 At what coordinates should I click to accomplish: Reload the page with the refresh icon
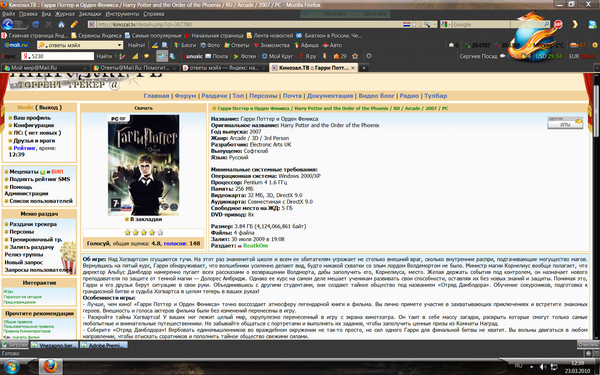click(x=36, y=24)
